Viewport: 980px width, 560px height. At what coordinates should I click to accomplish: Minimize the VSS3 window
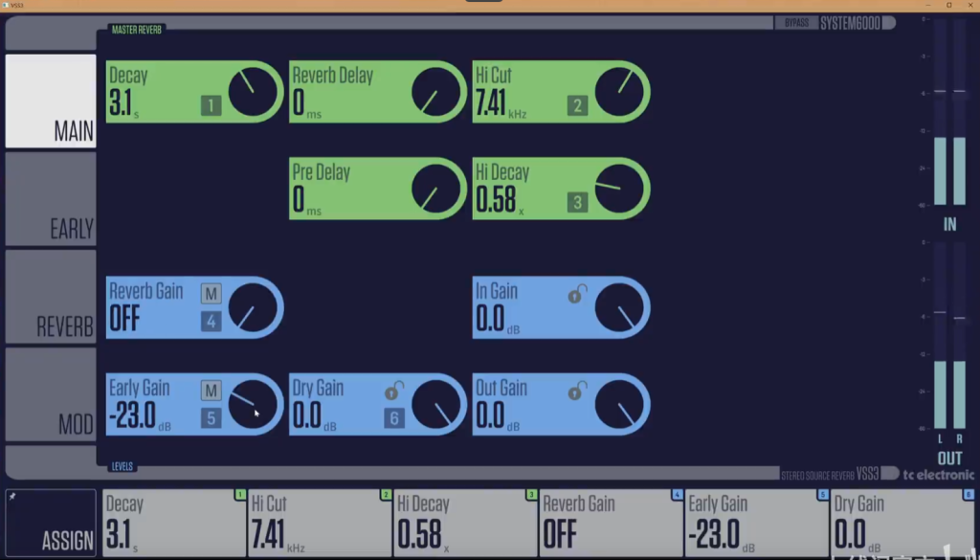pyautogui.click(x=928, y=5)
